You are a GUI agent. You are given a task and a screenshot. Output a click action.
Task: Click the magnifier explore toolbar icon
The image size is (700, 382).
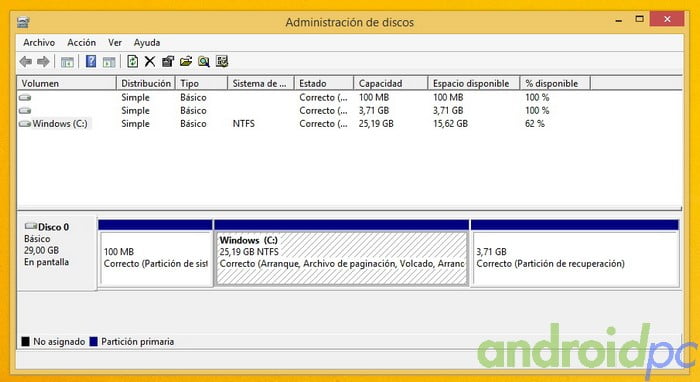pos(204,62)
